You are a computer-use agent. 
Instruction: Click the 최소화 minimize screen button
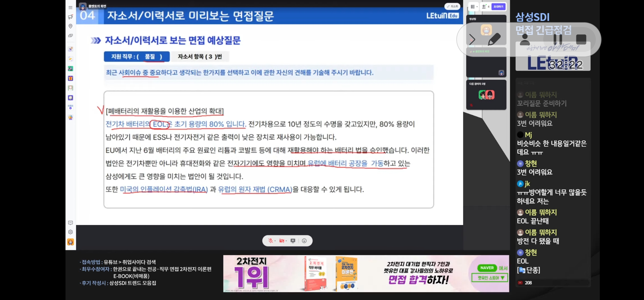coord(453,6)
